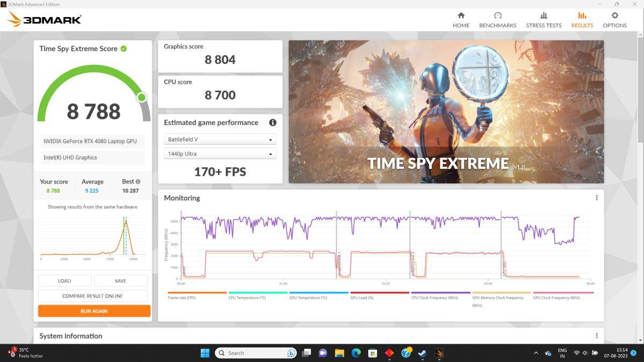This screenshot has width=644, height=362.
Task: Open the Stress Tests section
Action: [x=543, y=20]
